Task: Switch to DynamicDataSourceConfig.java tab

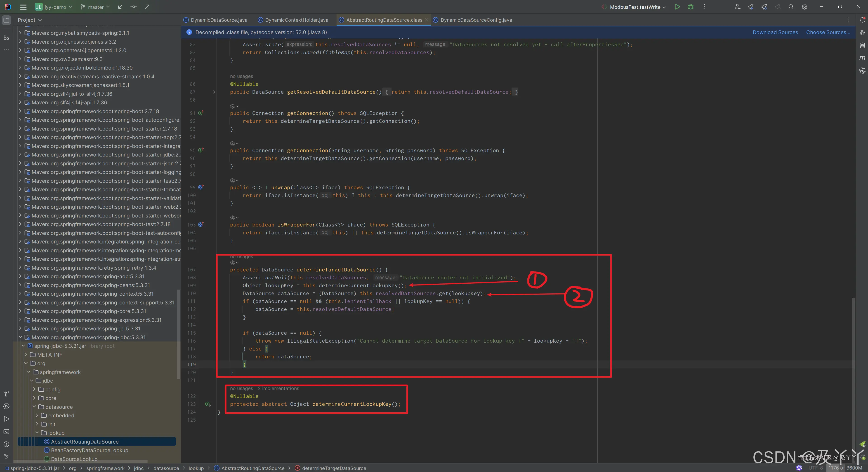Action: [x=476, y=20]
